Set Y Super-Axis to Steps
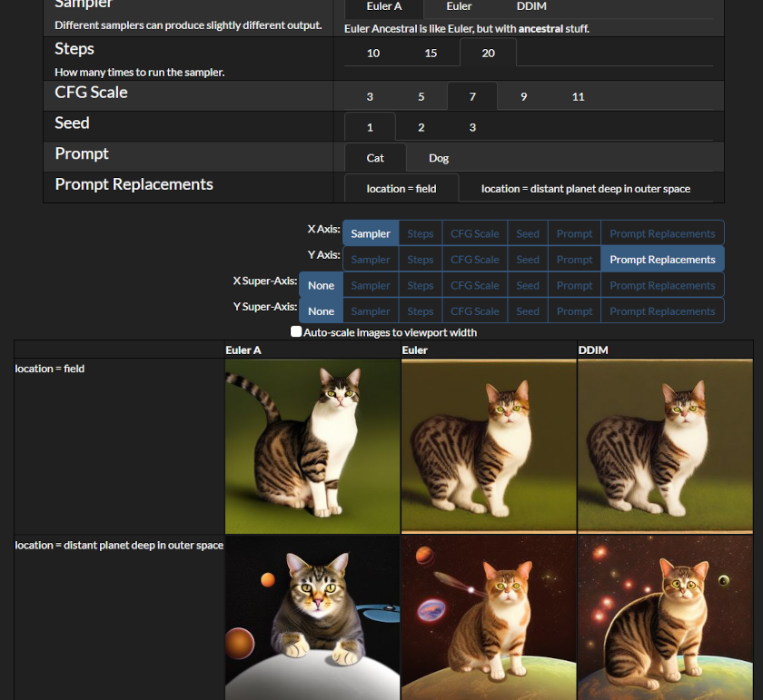763x700 pixels. (x=421, y=311)
